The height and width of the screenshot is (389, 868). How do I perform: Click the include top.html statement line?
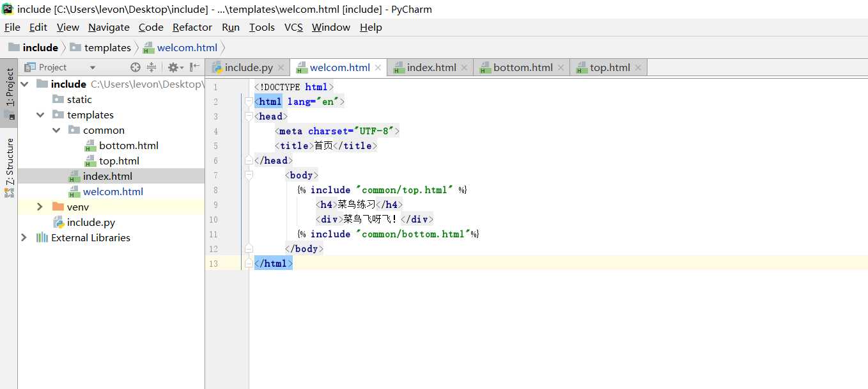coord(382,189)
